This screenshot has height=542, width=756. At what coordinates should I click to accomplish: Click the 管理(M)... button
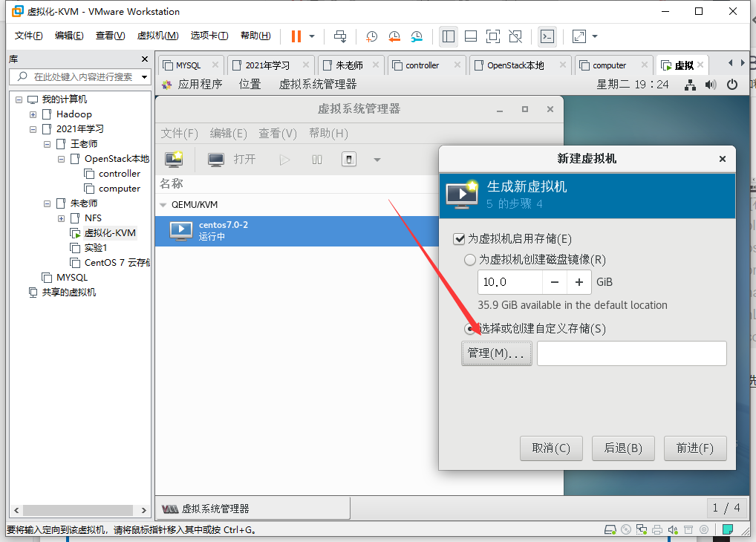pos(497,353)
